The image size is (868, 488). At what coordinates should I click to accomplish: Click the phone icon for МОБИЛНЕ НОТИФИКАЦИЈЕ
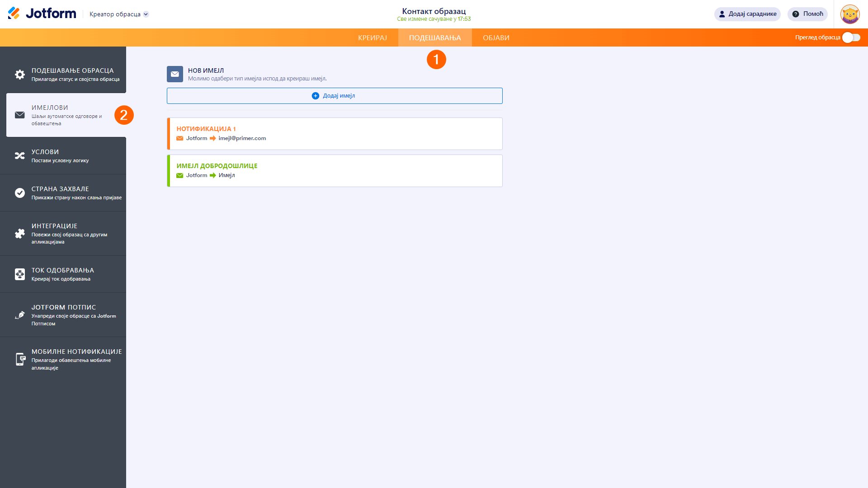coord(20,359)
